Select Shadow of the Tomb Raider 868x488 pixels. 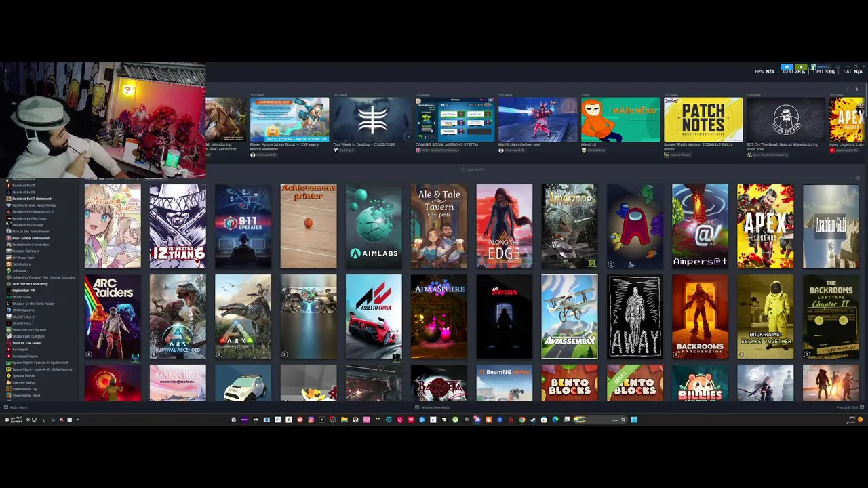click(33, 304)
